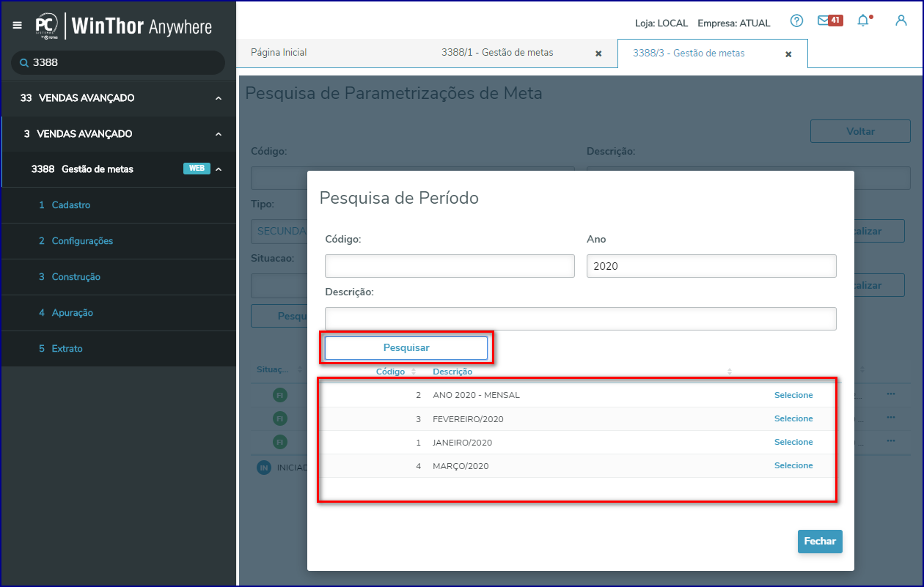
Task: Click the Descrição column header in dialog
Action: [x=452, y=372]
